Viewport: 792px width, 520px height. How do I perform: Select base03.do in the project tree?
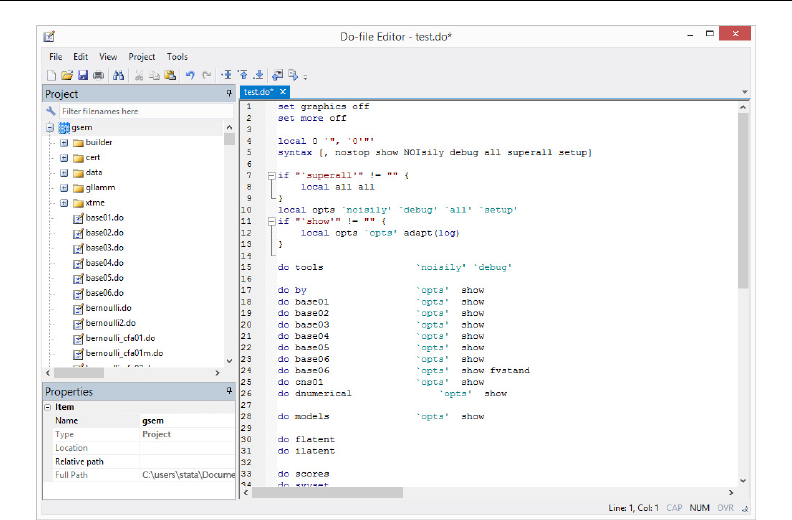point(104,247)
